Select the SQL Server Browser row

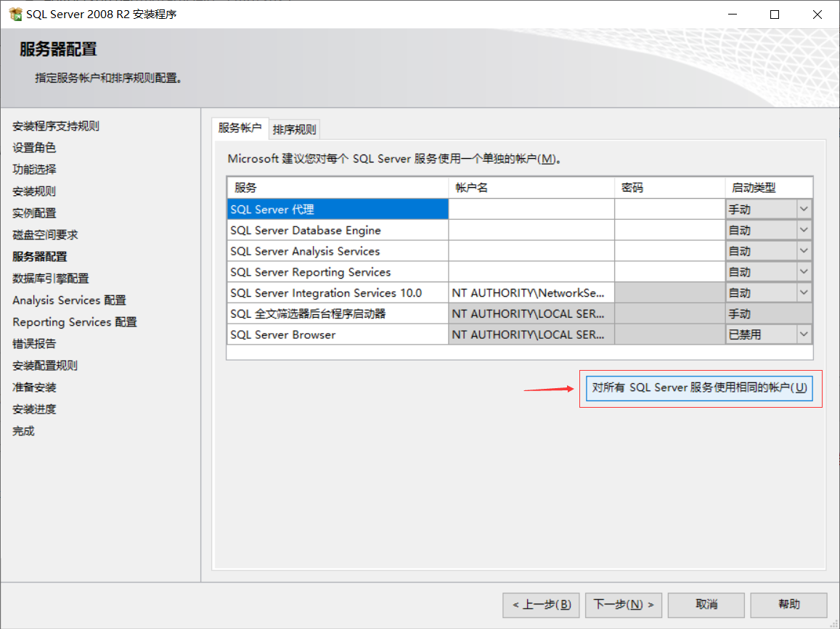click(x=338, y=334)
